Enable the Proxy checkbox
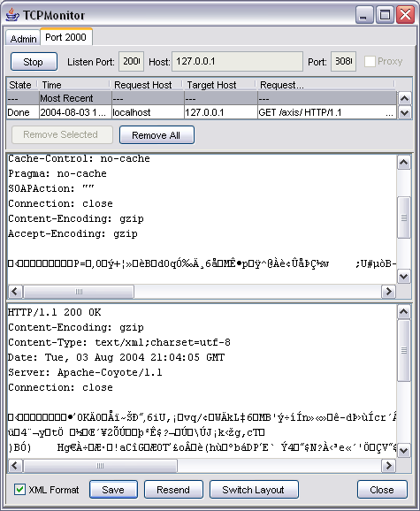 click(x=370, y=61)
